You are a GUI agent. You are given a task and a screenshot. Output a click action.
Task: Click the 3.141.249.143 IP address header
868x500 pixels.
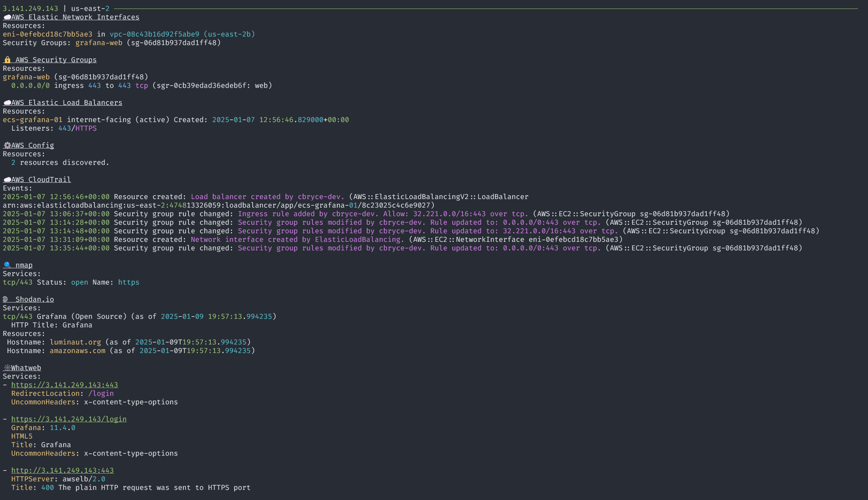pos(30,9)
